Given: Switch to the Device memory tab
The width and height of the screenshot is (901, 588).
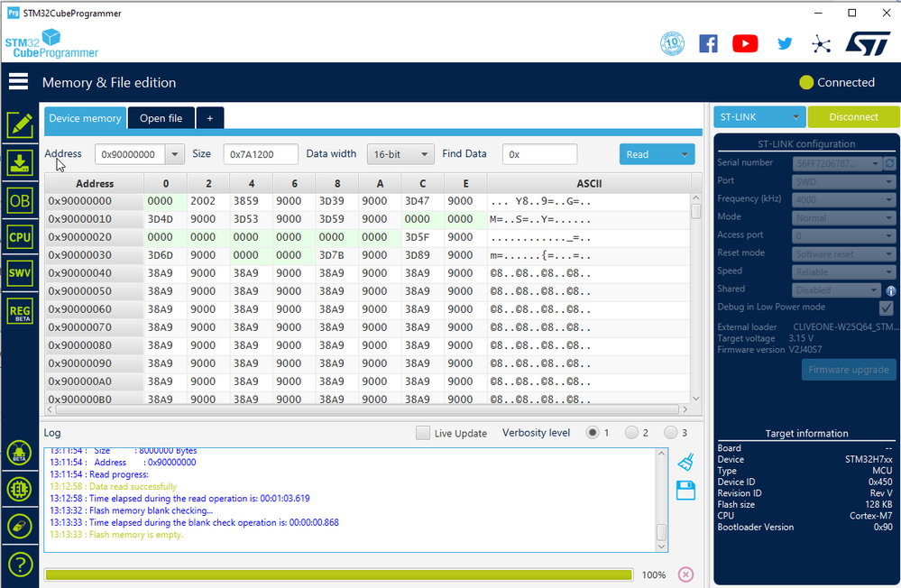Looking at the screenshot, I should point(85,118).
